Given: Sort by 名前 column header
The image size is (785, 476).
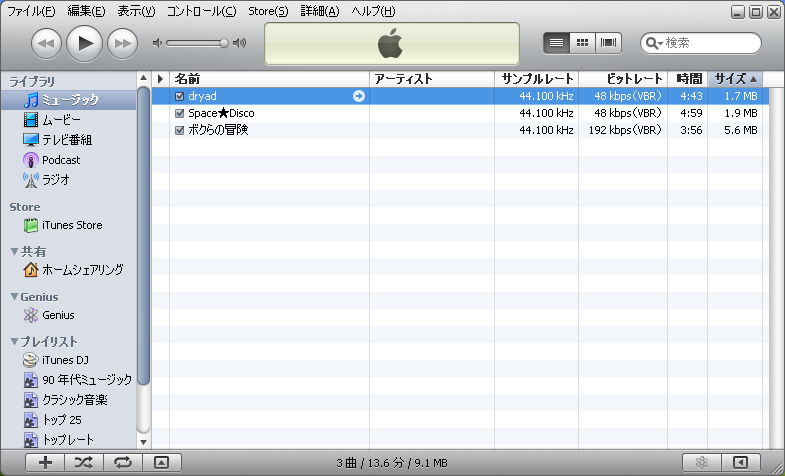Looking at the screenshot, I should 269,79.
